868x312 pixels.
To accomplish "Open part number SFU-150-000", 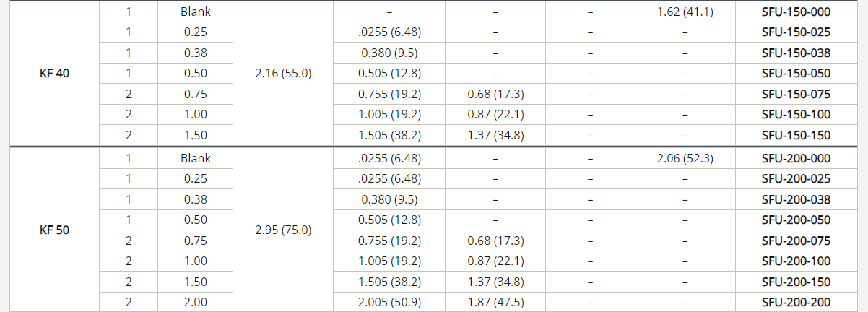I will tap(796, 12).
